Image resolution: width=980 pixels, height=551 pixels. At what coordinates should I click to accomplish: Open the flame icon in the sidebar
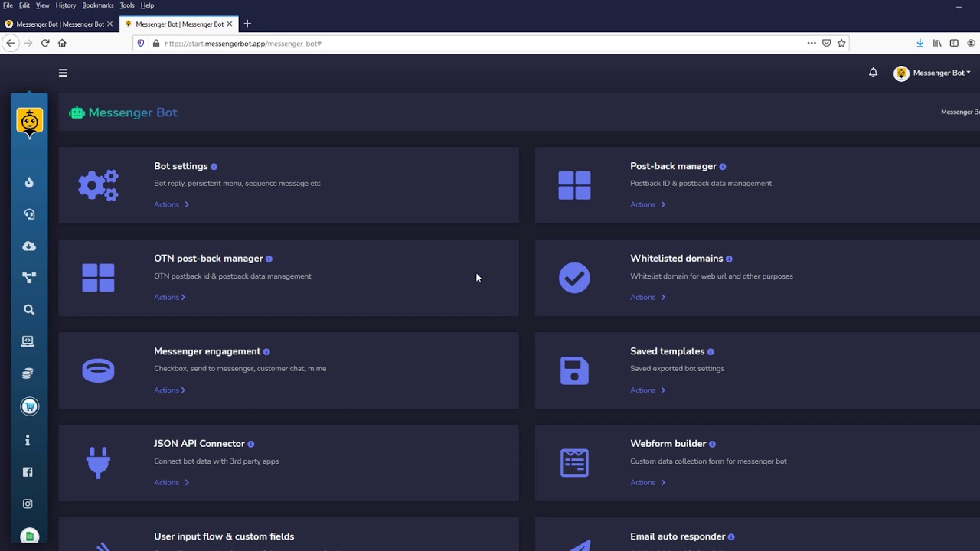pyautogui.click(x=29, y=182)
